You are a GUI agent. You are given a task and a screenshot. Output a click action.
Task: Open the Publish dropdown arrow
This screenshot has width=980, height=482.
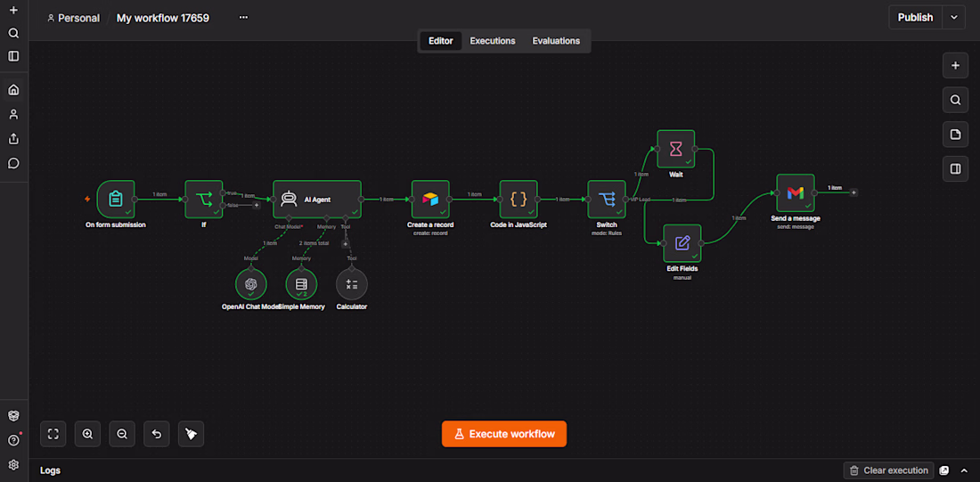tap(954, 18)
